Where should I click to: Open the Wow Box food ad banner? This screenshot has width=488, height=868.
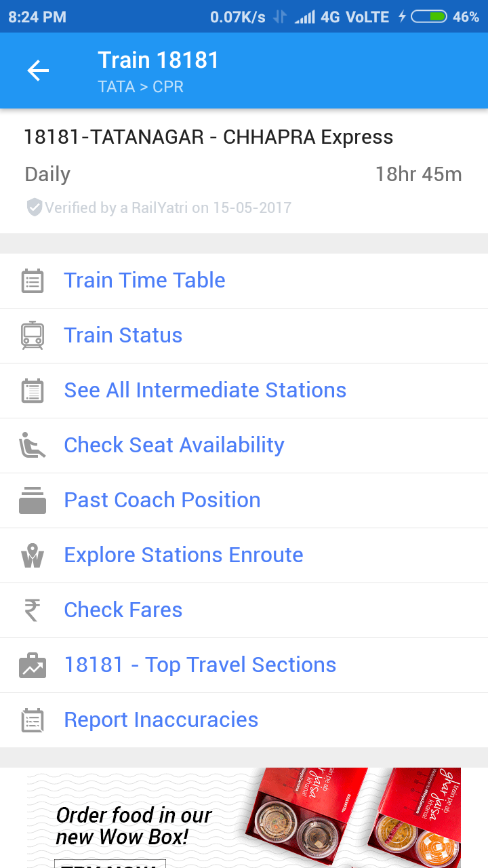pos(244,818)
